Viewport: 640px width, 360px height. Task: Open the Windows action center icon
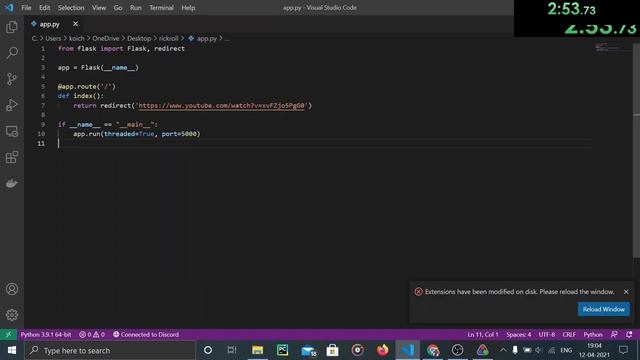click(x=623, y=350)
